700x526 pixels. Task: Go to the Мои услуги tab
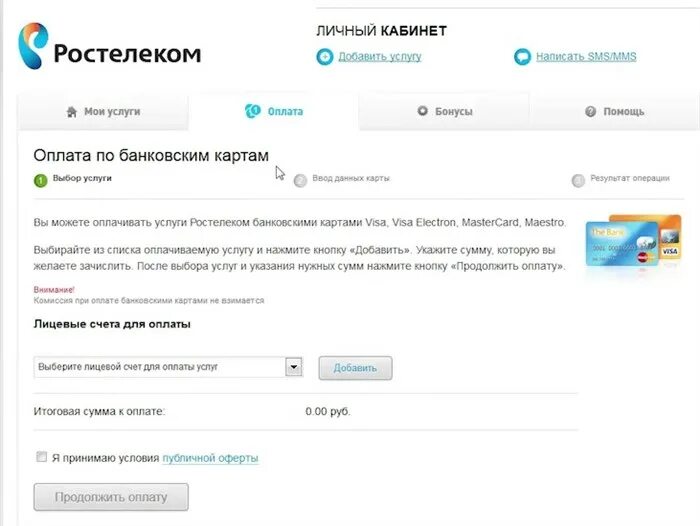pos(103,112)
